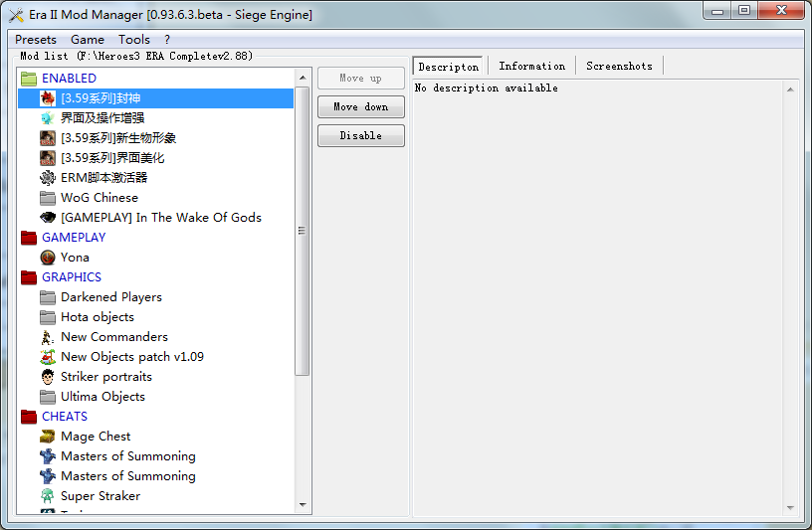Select the [3.59系列]封神 mod entry

156,98
